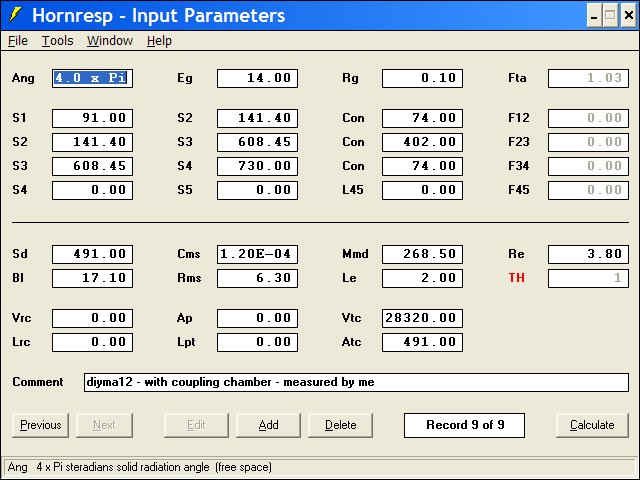Select the Le field with 2.00
The image size is (640, 480).
(422, 278)
